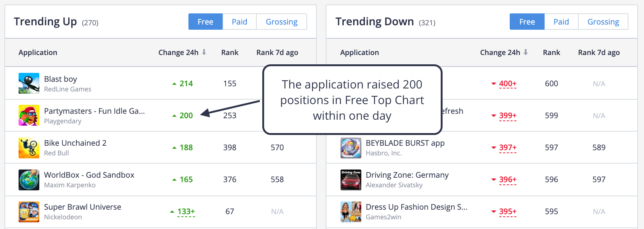644x229 pixels.
Task: Sort Trending Down by Change 24h arrow
Action: 526,52
